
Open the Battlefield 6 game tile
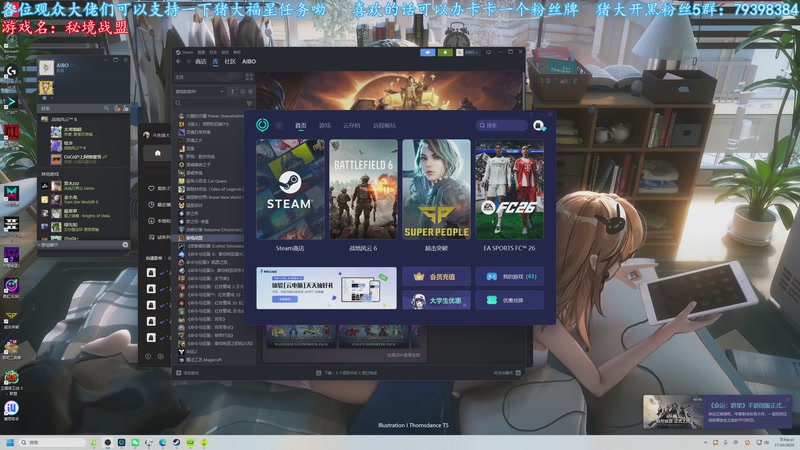pyautogui.click(x=363, y=189)
